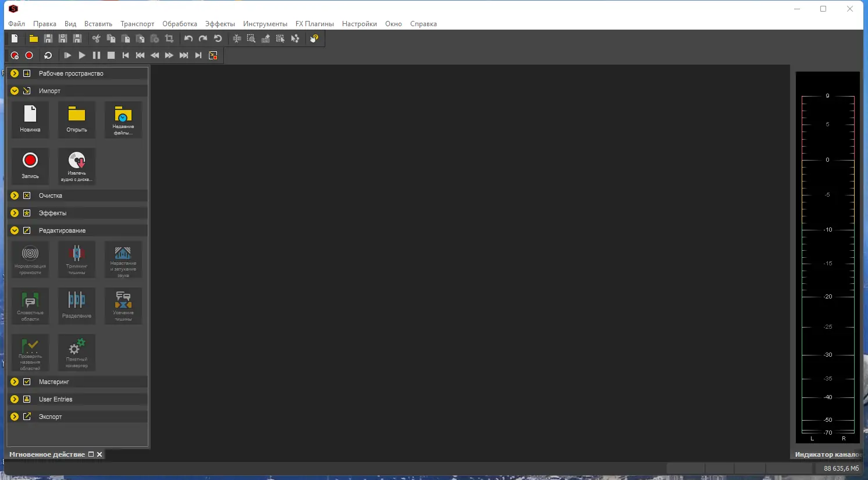Image resolution: width=868 pixels, height=480 pixels.
Task: Click the Save All icon in the top toolbar
Action: tap(77, 38)
